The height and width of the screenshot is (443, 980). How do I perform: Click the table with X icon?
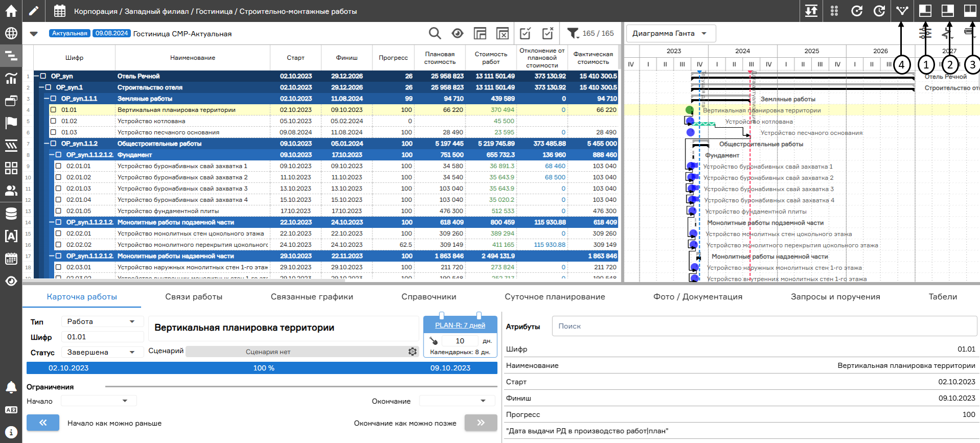502,33
